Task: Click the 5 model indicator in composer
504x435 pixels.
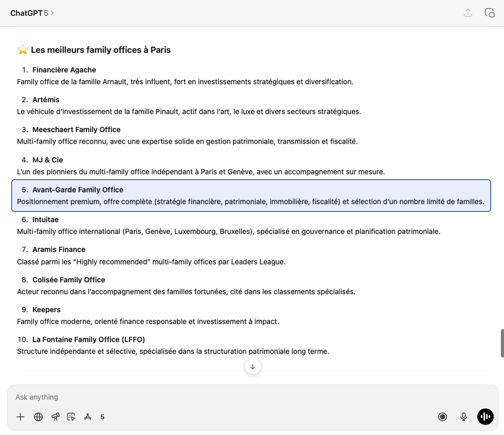Action: point(102,417)
